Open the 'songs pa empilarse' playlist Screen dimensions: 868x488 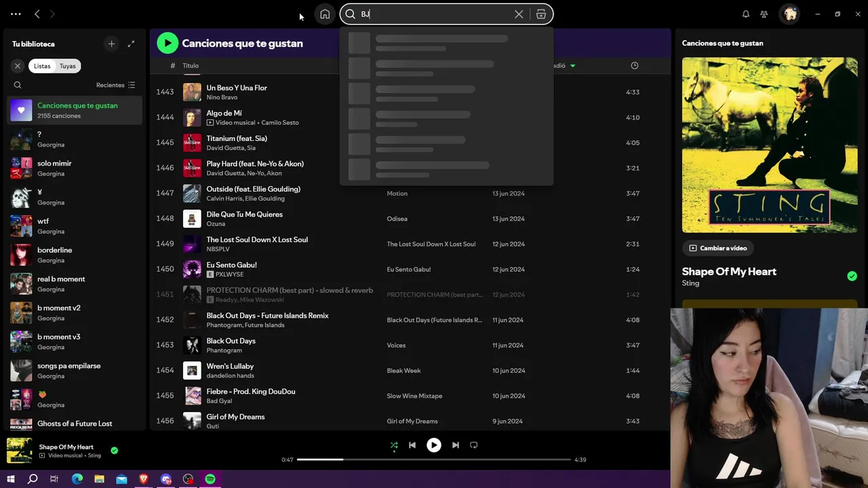(x=75, y=371)
